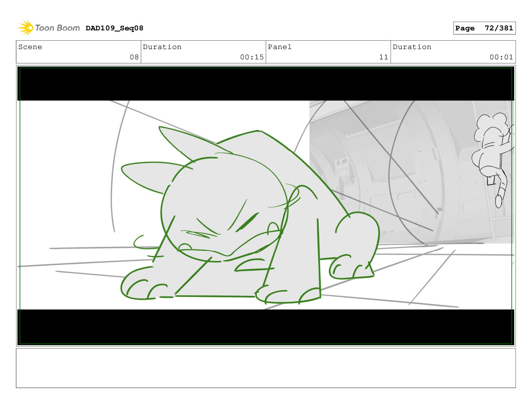532x412 pixels.
Task: Click the Toon Boom logo icon
Action: click(26, 28)
